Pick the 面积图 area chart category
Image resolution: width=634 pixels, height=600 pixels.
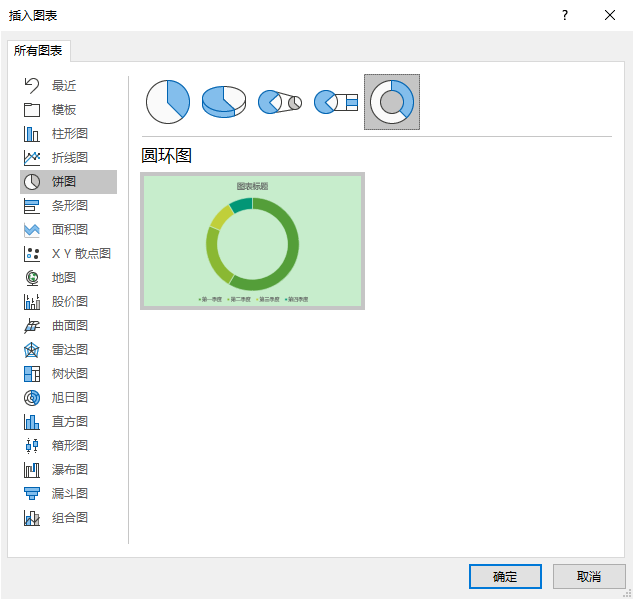pos(69,230)
